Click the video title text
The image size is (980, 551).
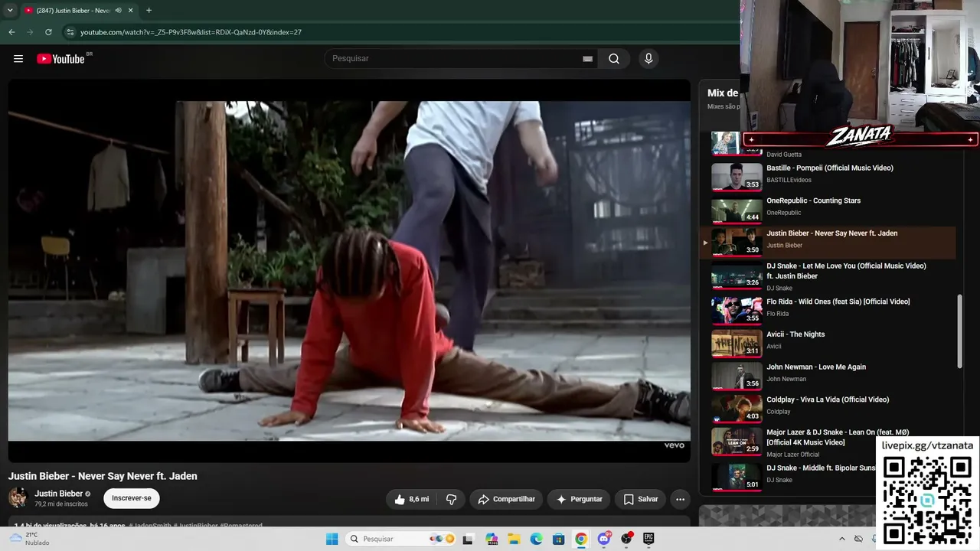103,476
